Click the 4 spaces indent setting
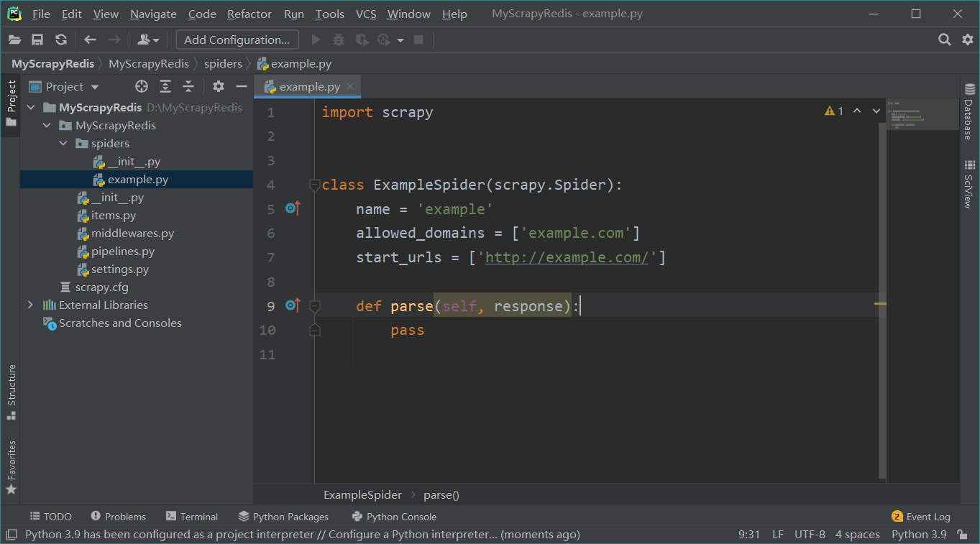Screen dimensions: 980x544 [857, 534]
